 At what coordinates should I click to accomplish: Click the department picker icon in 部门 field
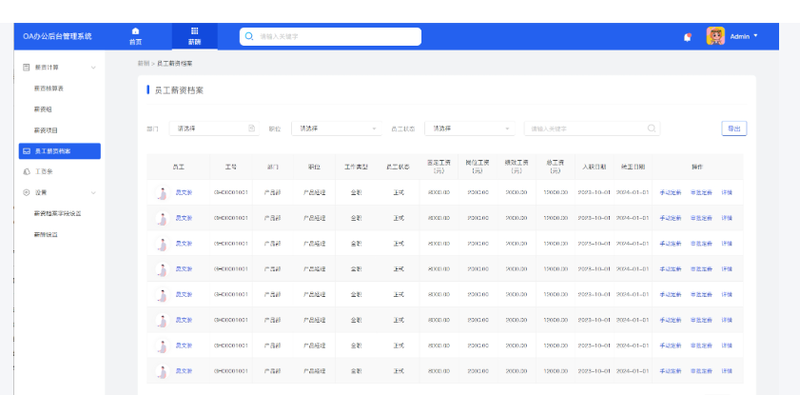(252, 129)
